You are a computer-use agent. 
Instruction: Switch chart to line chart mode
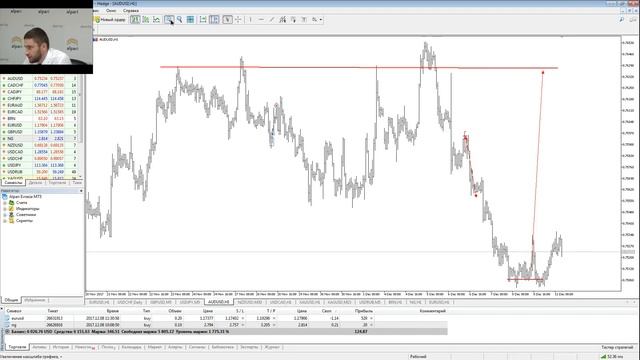click(156, 20)
